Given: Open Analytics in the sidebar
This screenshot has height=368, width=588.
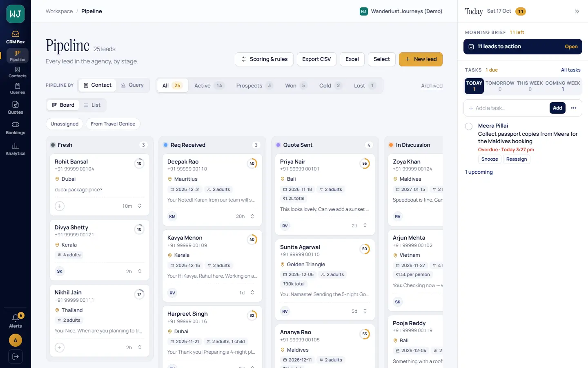Looking at the screenshot, I should point(16,149).
